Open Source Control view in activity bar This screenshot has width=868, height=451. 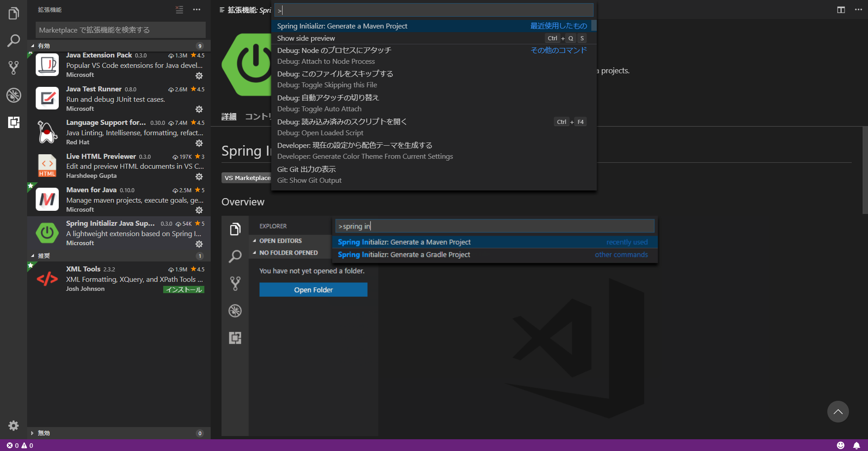click(14, 68)
